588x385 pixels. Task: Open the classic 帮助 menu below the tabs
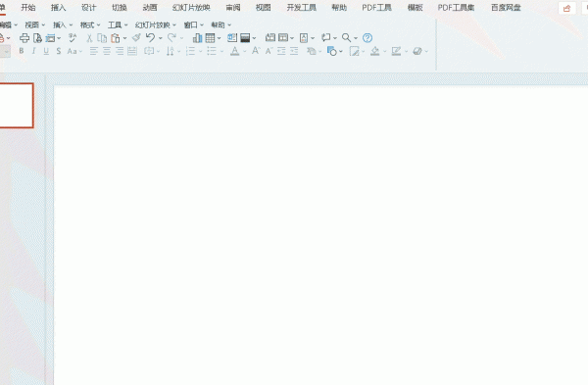(221, 25)
